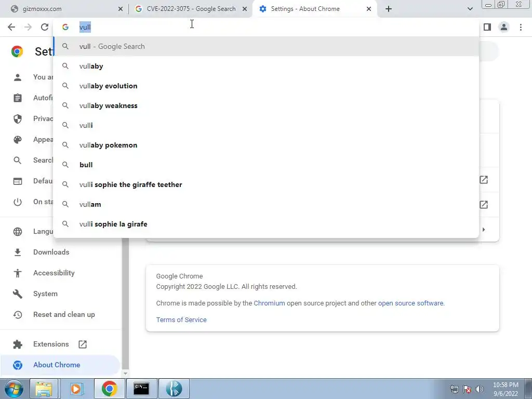Click Chrome icon in taskbar
The image size is (532, 399).
coord(109,389)
